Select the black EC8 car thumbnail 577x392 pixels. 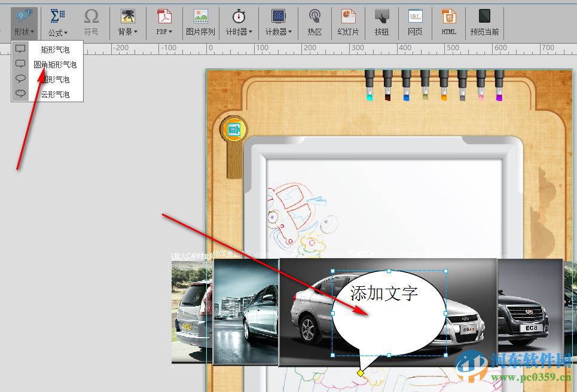click(528, 311)
